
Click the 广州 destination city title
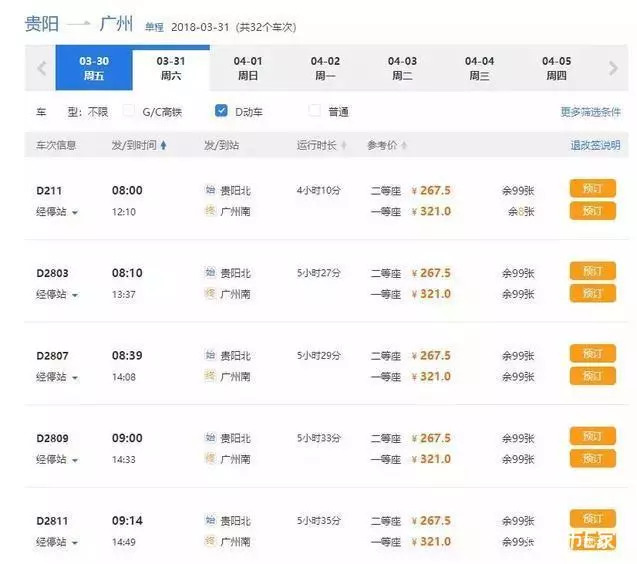point(116,24)
